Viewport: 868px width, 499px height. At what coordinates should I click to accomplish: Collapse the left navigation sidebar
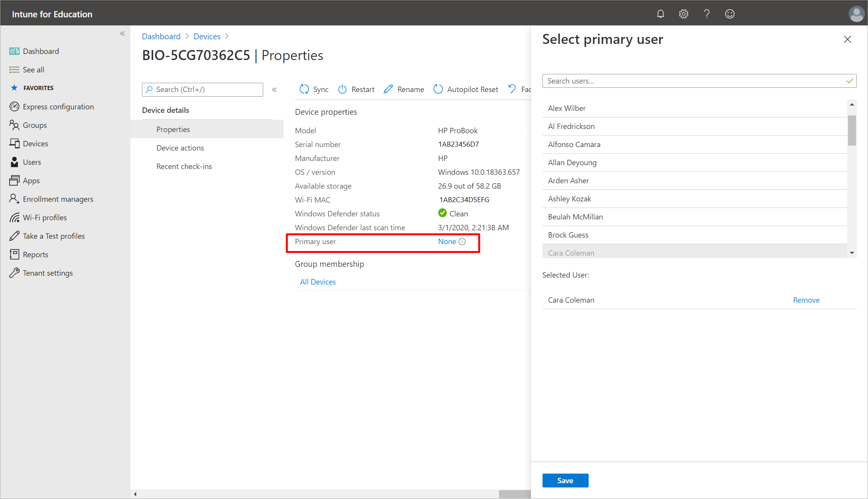(x=122, y=33)
